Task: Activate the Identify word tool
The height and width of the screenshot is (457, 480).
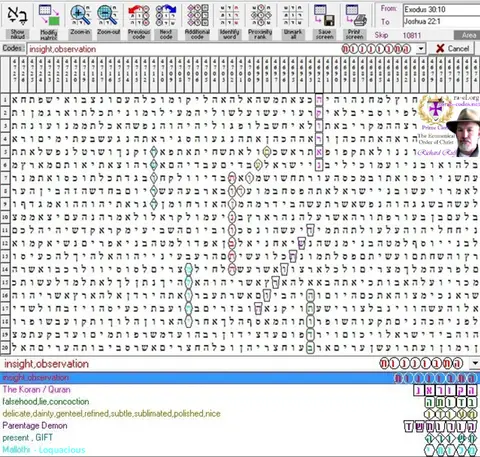Action: pyautogui.click(x=229, y=16)
